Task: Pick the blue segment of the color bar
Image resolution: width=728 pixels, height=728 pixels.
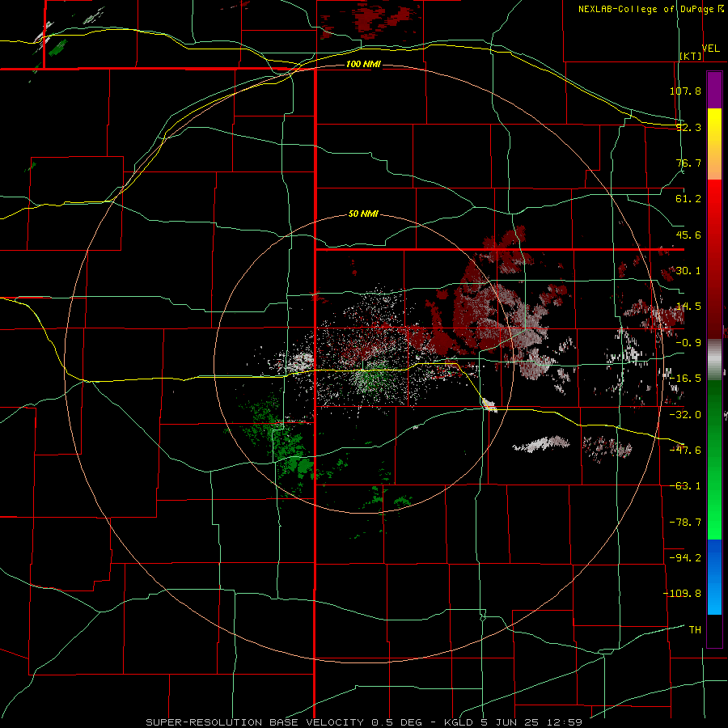Action: [714, 577]
